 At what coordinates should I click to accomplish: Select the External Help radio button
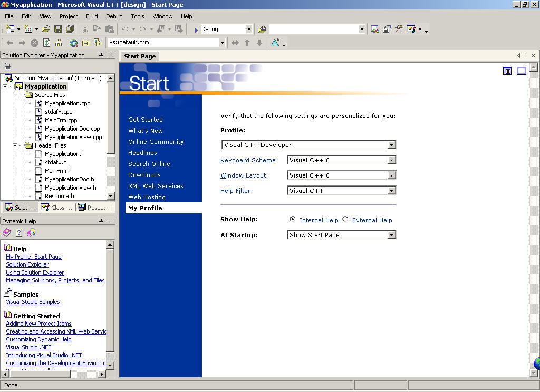pos(345,219)
